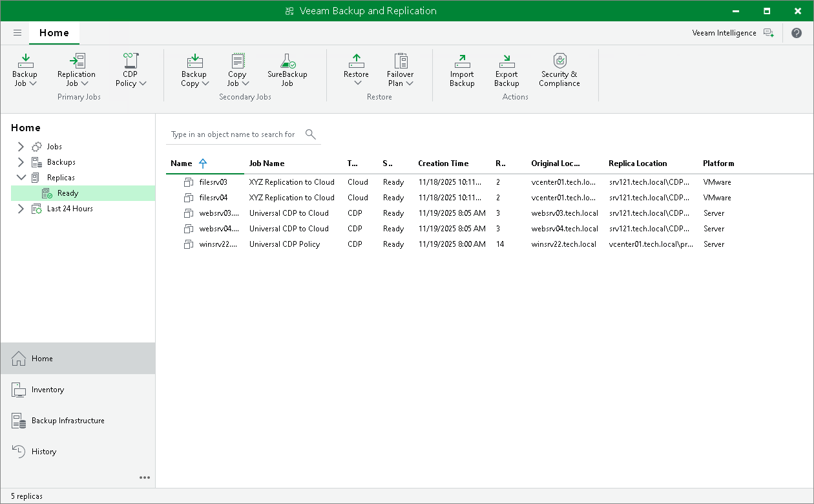814x504 pixels.
Task: Open the Replication Job ribbon button
Action: pos(76,62)
